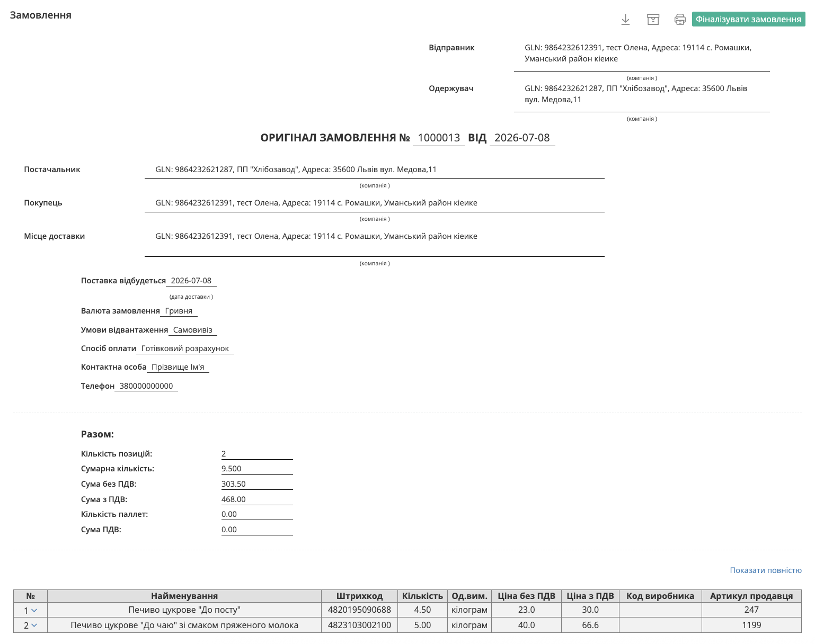
Task: Click the phone number 380000000000
Action: point(146,386)
